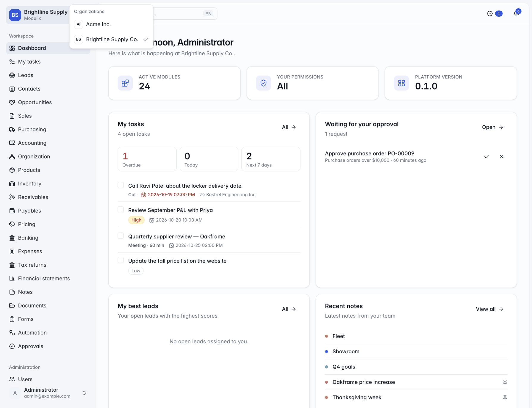This screenshot has height=408, width=532.
Task: Open Automation in the sidebar
Action: (48, 332)
